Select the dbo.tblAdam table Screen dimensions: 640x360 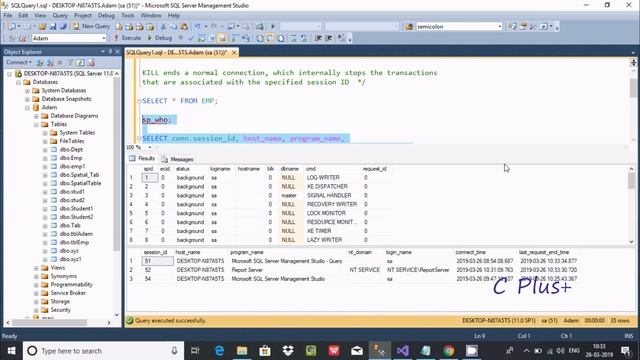[x=76, y=234]
